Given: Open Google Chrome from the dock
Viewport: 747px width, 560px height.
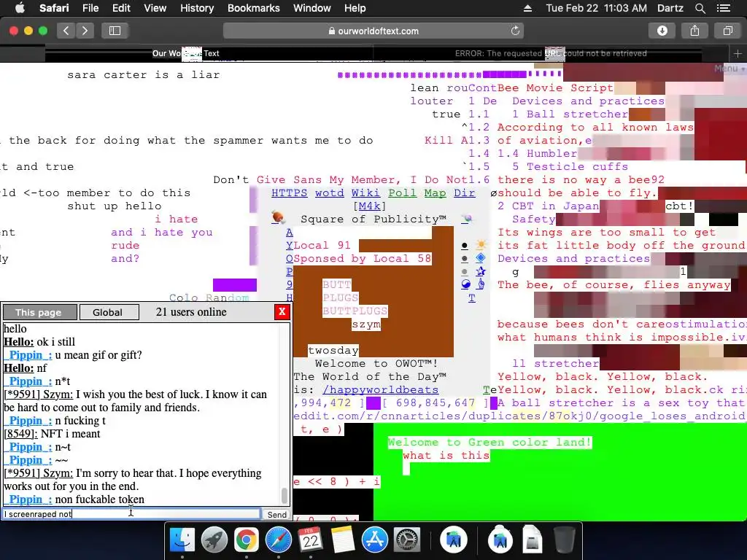Looking at the screenshot, I should [247, 540].
